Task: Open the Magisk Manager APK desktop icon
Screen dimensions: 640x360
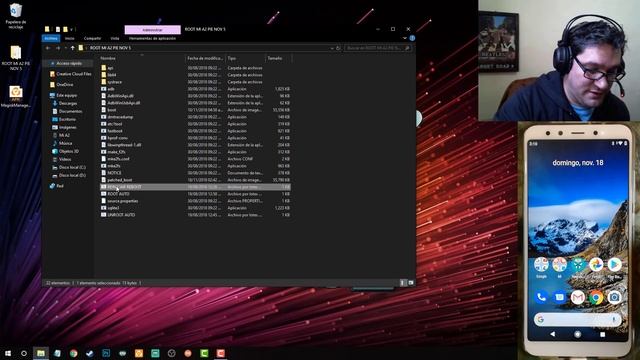Action: tap(16, 97)
